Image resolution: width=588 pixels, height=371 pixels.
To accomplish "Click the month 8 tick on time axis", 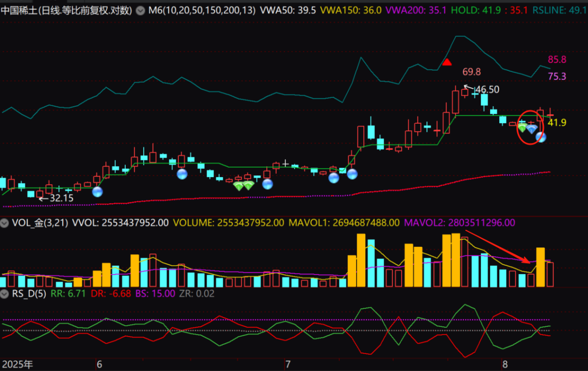I will pos(505,364).
